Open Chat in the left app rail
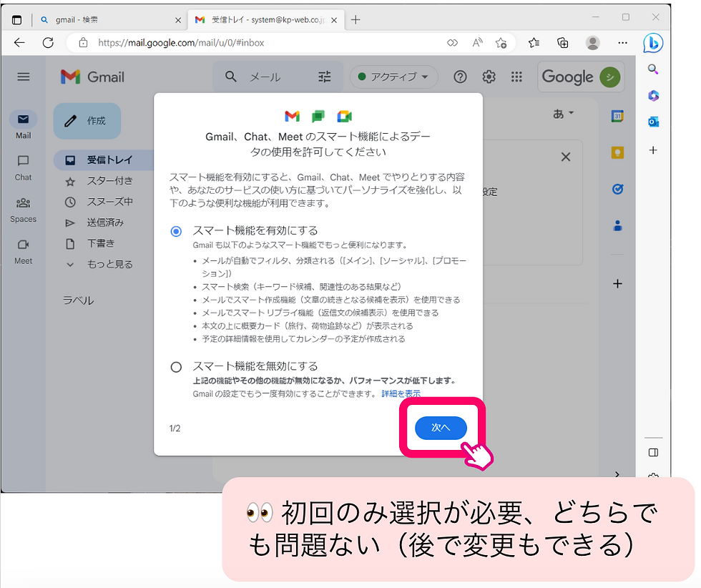701x588 pixels. (x=23, y=167)
